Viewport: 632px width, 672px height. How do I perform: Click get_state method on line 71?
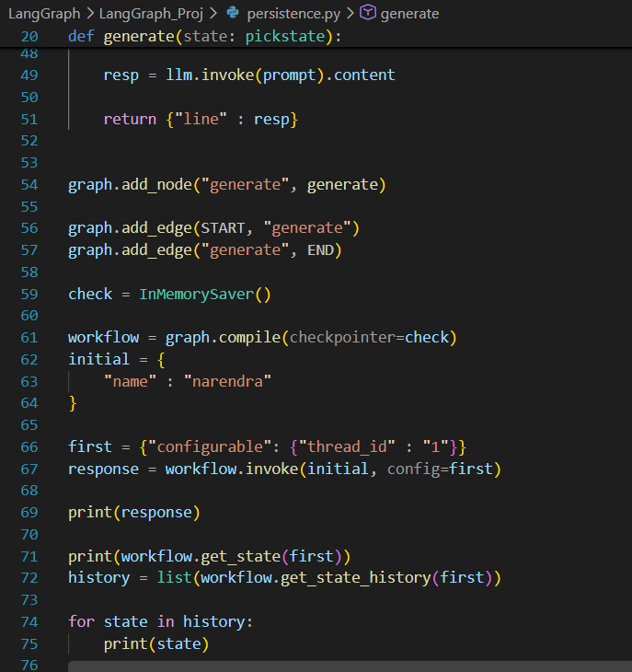tap(241, 557)
